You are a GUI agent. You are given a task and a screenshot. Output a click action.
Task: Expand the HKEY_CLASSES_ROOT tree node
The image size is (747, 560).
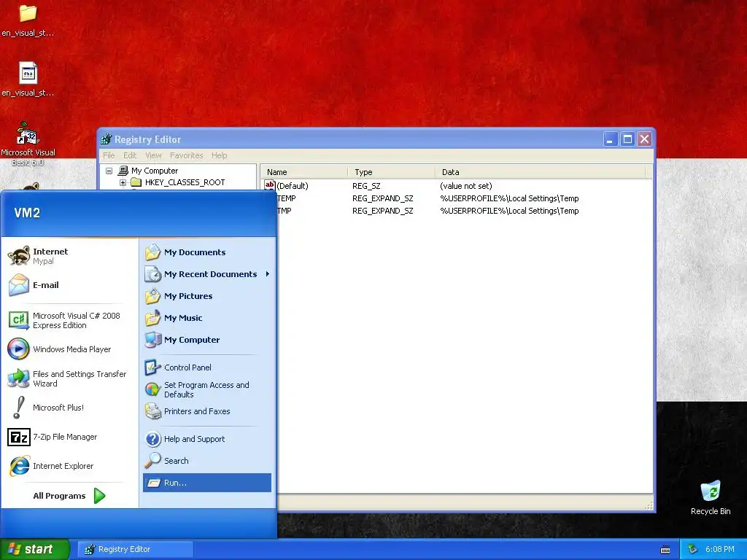click(123, 182)
